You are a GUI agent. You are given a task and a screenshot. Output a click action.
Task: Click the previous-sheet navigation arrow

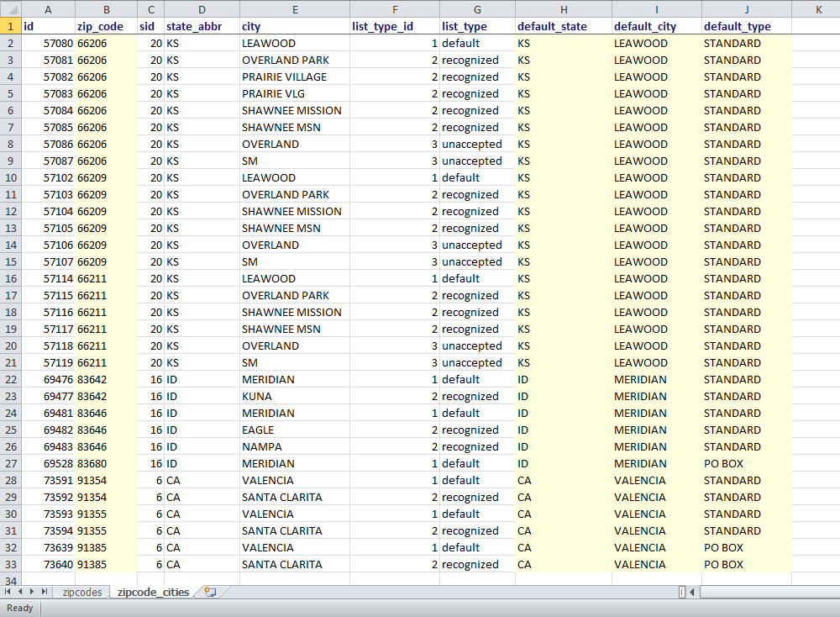pos(21,592)
